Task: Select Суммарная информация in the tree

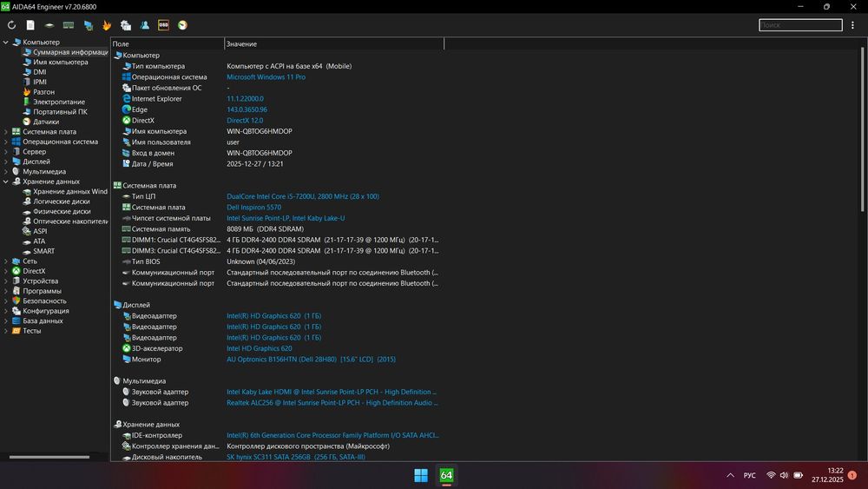Action: point(65,52)
